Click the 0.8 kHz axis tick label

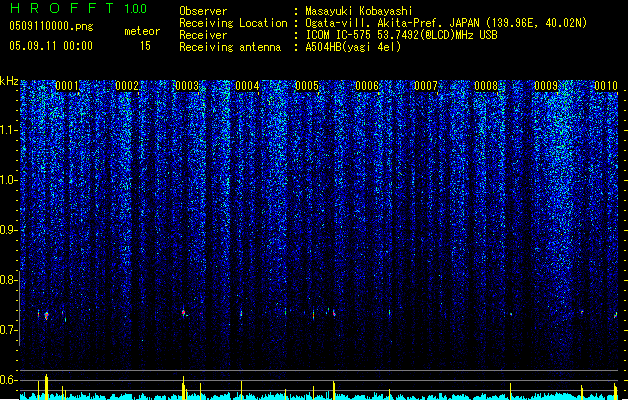click(x=8, y=280)
